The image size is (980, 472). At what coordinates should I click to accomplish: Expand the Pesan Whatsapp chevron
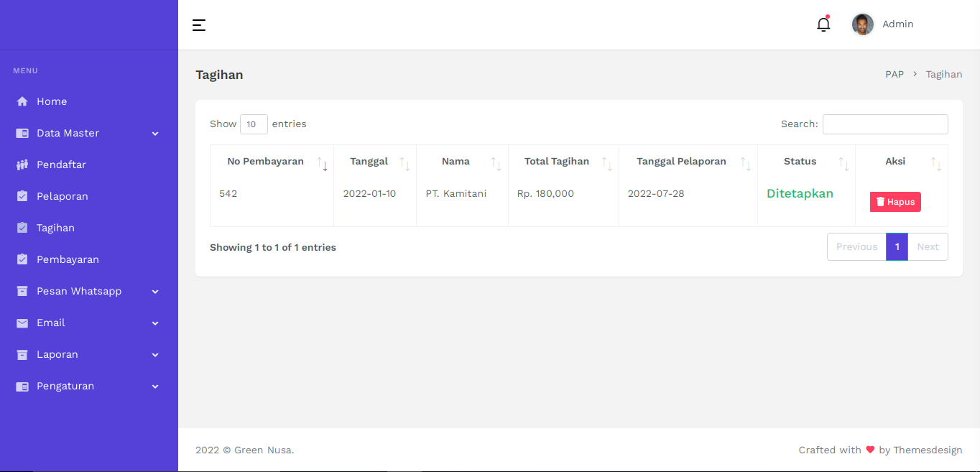[155, 292]
